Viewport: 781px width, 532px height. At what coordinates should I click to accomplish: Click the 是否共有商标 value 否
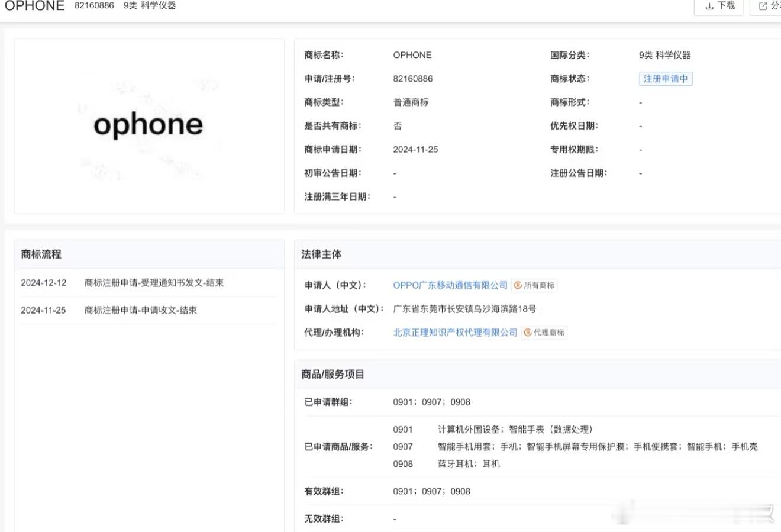pos(398,126)
